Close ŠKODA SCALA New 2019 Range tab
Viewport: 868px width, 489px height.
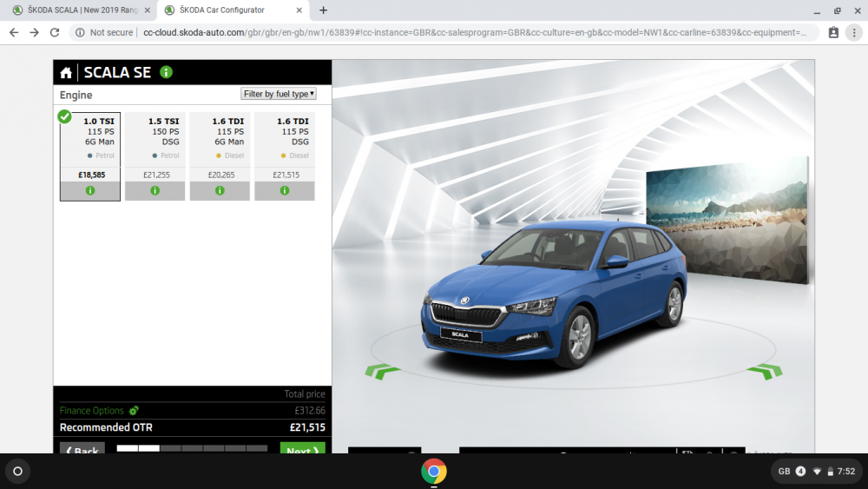tap(148, 10)
